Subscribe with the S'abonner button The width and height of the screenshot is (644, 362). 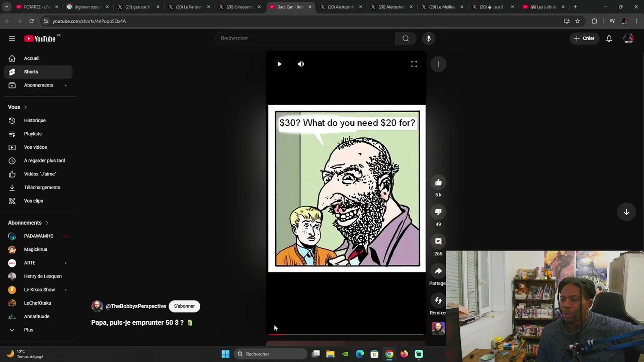coord(184,306)
